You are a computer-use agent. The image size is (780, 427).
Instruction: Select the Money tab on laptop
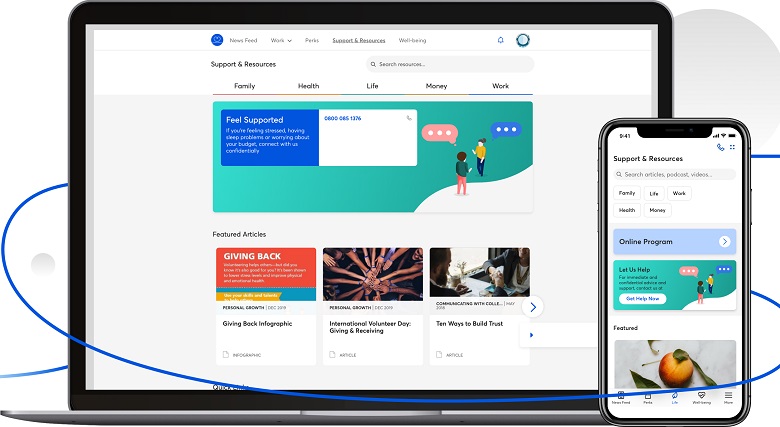pyautogui.click(x=436, y=86)
